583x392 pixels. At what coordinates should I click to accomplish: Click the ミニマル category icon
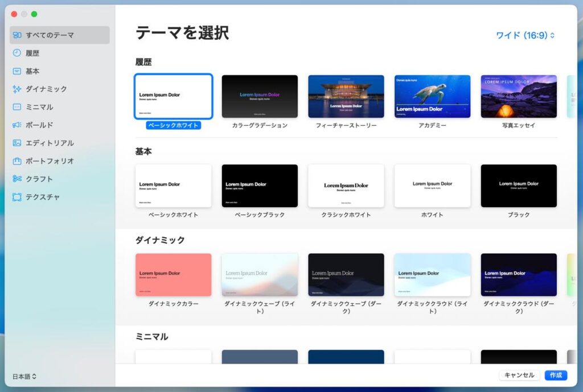[x=17, y=107]
